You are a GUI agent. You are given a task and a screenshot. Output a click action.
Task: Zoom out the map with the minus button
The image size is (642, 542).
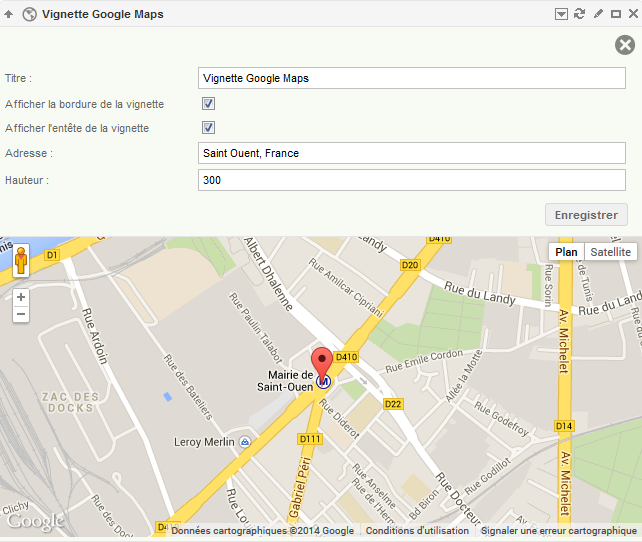21,314
